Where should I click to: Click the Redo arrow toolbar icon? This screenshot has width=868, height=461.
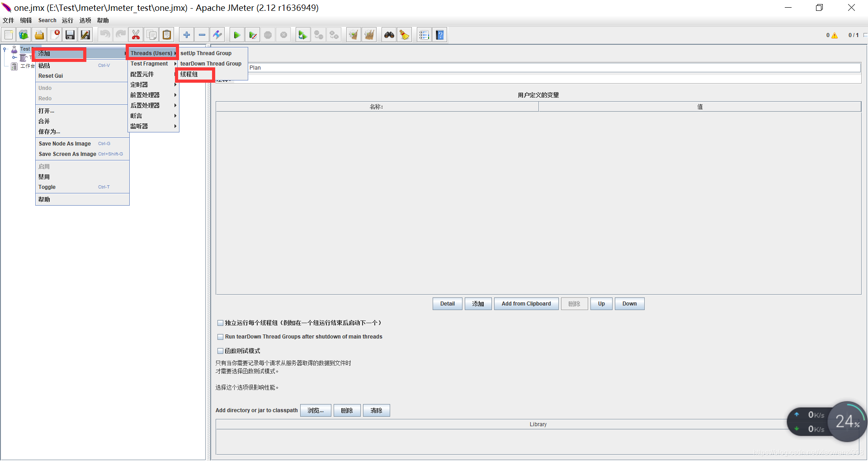[x=121, y=35]
